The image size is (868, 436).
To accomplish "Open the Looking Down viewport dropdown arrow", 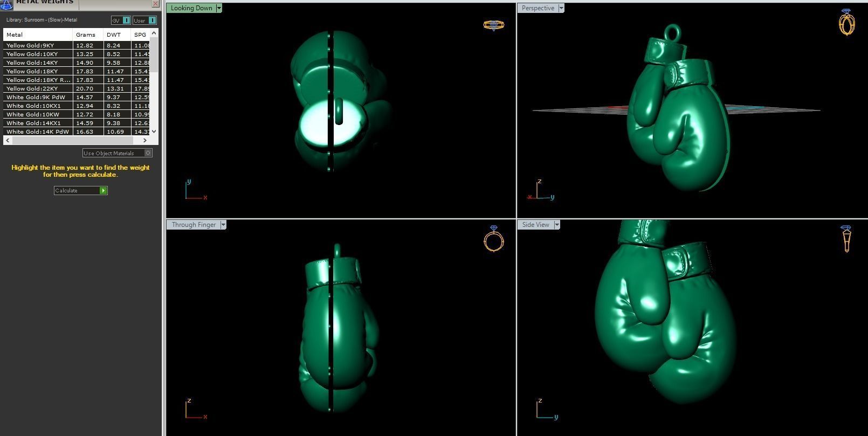I will 218,8.
